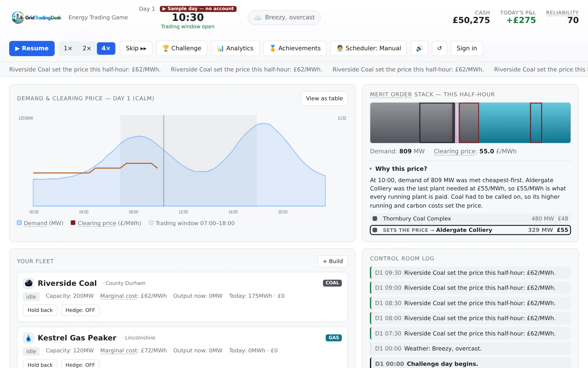Change Scheduler: Manual mode

(x=368, y=48)
